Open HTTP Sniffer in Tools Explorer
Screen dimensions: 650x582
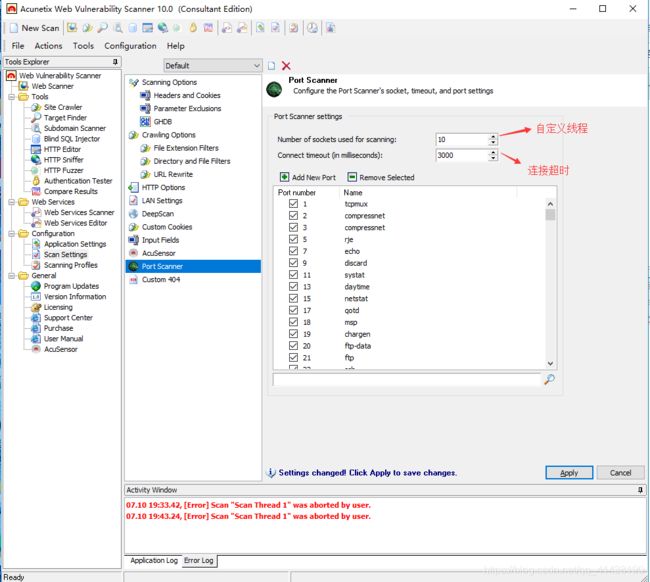pos(63,160)
